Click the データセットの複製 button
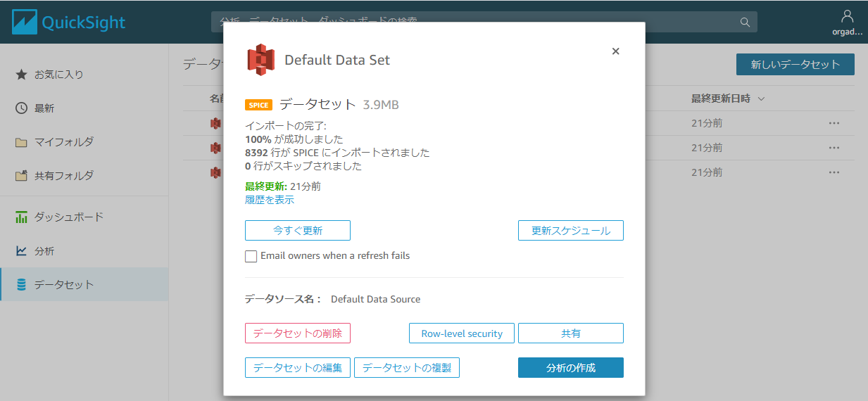 [x=407, y=368]
